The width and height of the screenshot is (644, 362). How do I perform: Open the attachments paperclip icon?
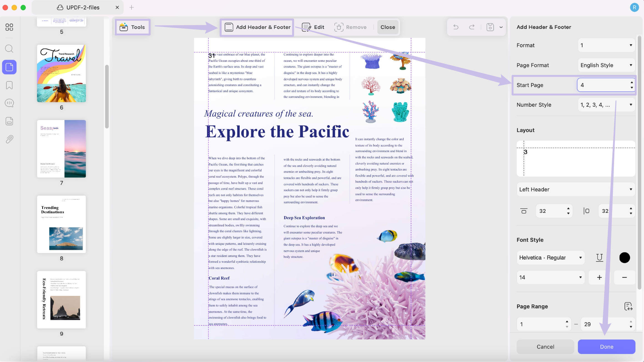click(9, 139)
